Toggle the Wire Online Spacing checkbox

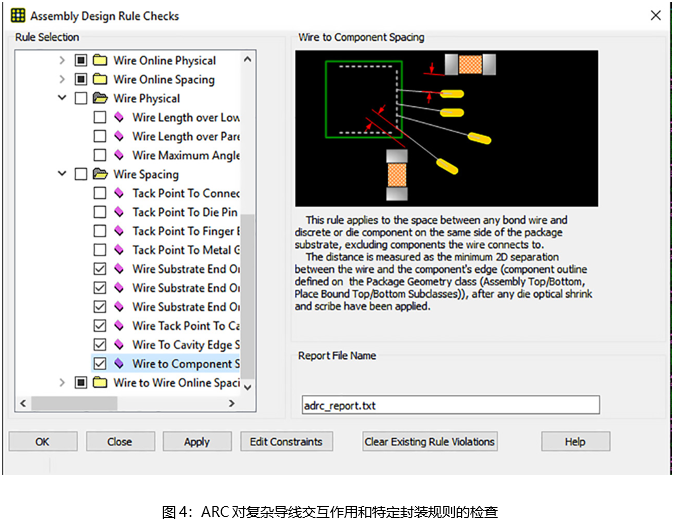[x=81, y=79]
